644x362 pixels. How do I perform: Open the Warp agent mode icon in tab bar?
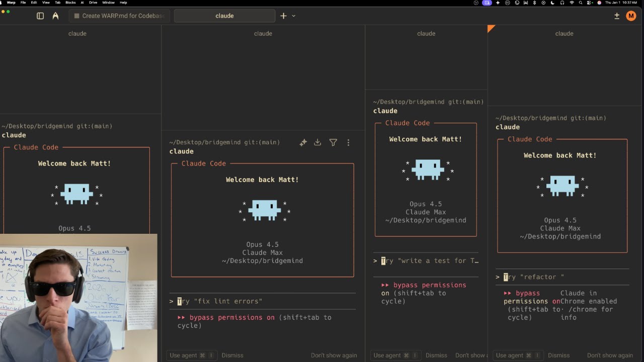(x=55, y=16)
